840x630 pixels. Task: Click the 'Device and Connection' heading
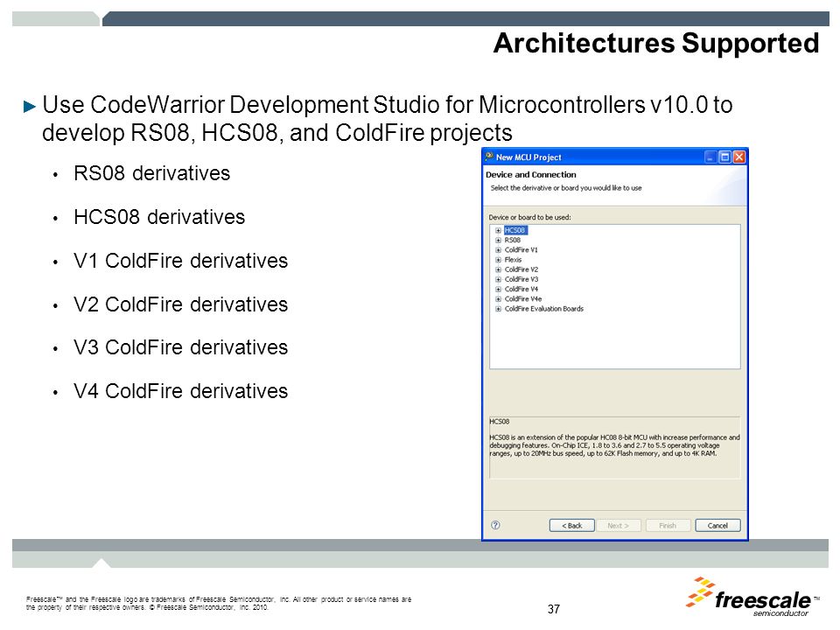pos(531,175)
